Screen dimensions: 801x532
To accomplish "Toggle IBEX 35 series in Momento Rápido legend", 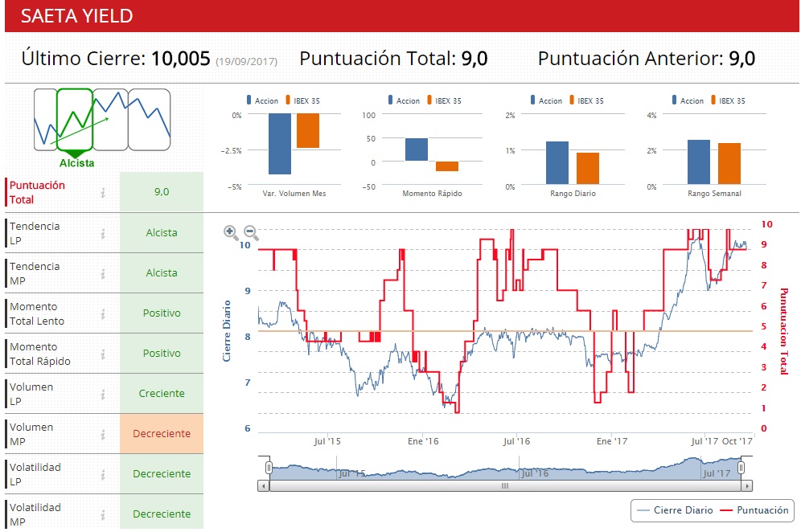I will click(444, 100).
